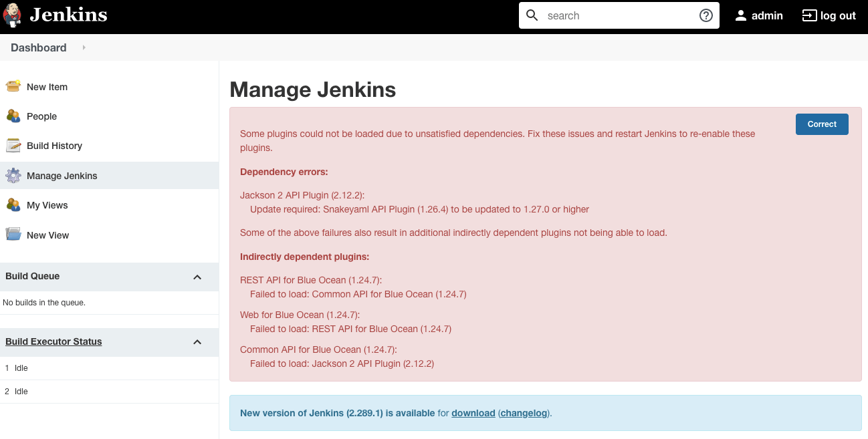The image size is (868, 439).
Task: Click 'Web for Blue Ocean (1.24.7):' line
Action: (300, 315)
